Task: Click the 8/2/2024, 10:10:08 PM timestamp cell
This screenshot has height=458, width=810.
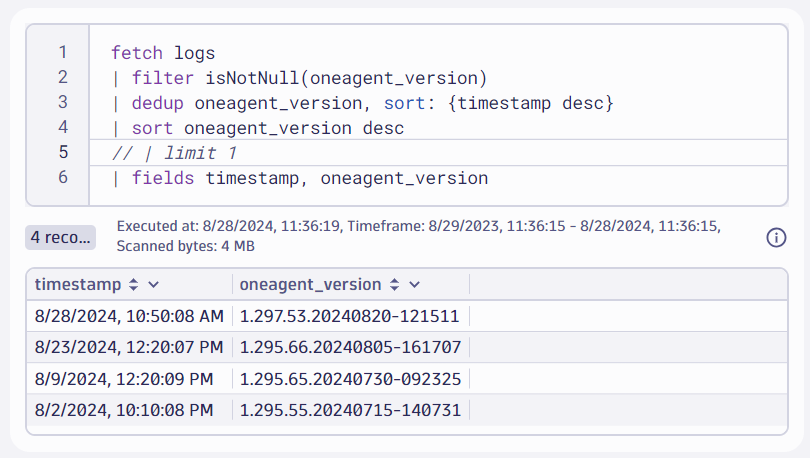Action: [124, 411]
